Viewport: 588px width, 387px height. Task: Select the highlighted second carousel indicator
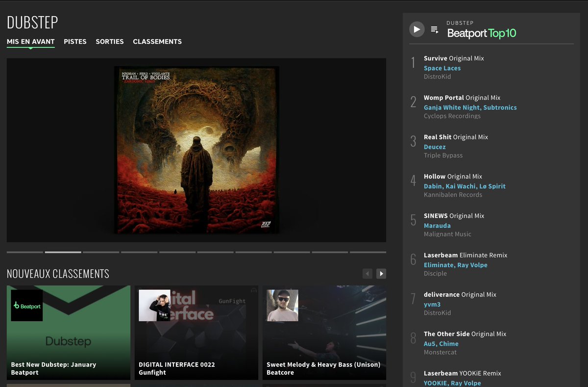tap(63, 252)
